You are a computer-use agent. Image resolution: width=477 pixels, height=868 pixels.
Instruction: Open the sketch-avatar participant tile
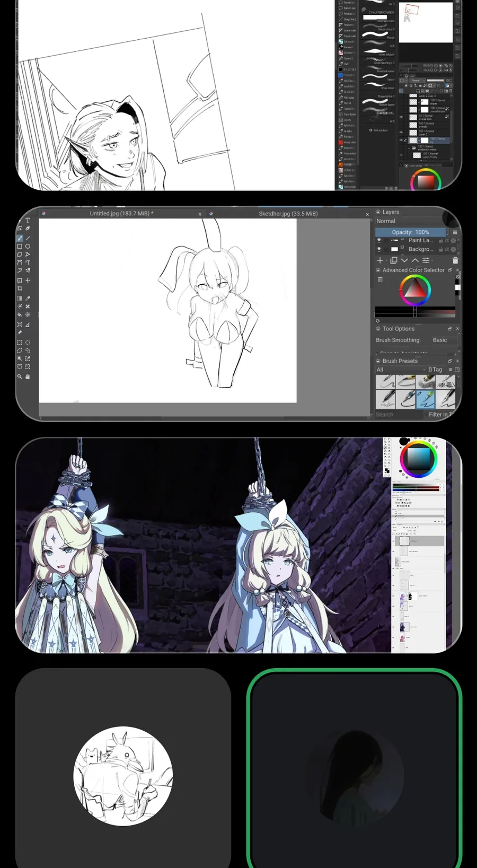click(123, 768)
